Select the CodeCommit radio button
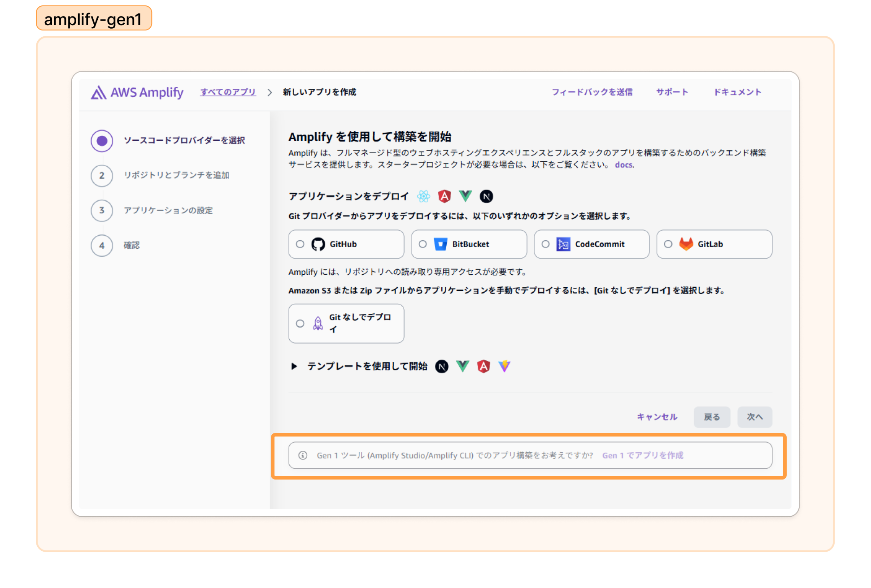Screen dimensions: 871x588 click(x=545, y=244)
